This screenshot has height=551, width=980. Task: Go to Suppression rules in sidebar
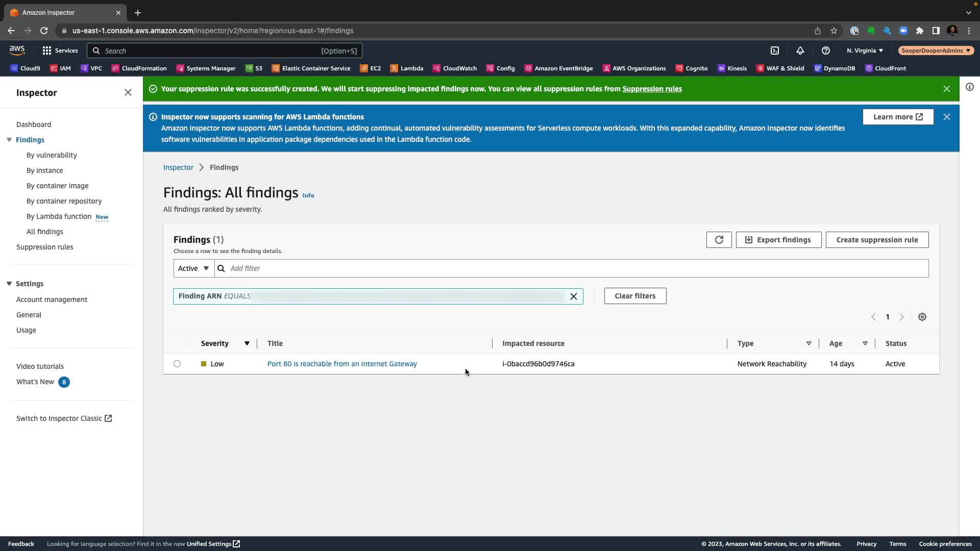(x=44, y=247)
